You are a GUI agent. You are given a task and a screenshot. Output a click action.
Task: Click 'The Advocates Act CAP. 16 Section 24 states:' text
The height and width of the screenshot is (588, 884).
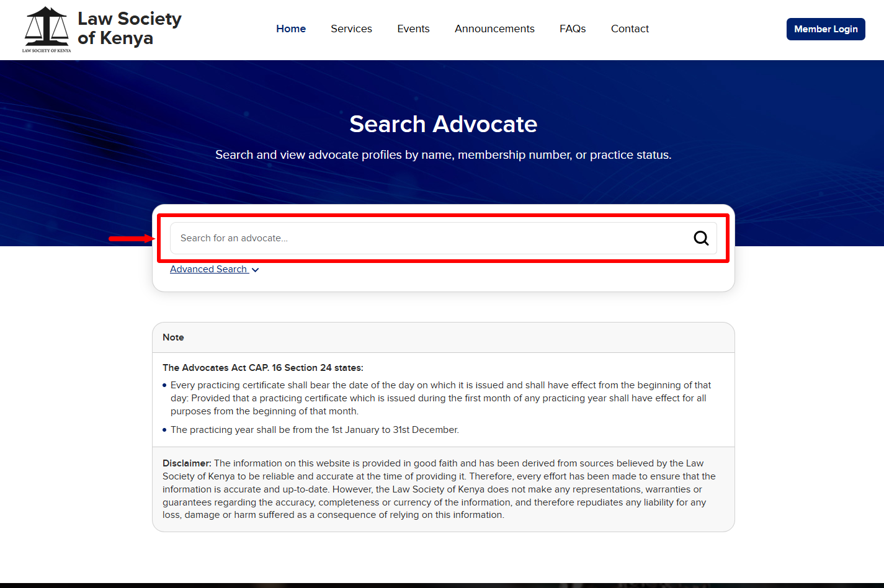[x=263, y=368]
